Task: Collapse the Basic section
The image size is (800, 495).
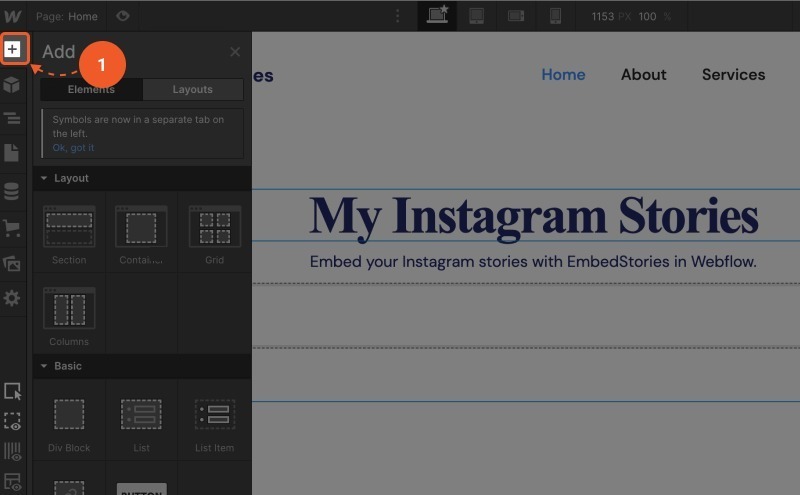Action: click(142, 366)
